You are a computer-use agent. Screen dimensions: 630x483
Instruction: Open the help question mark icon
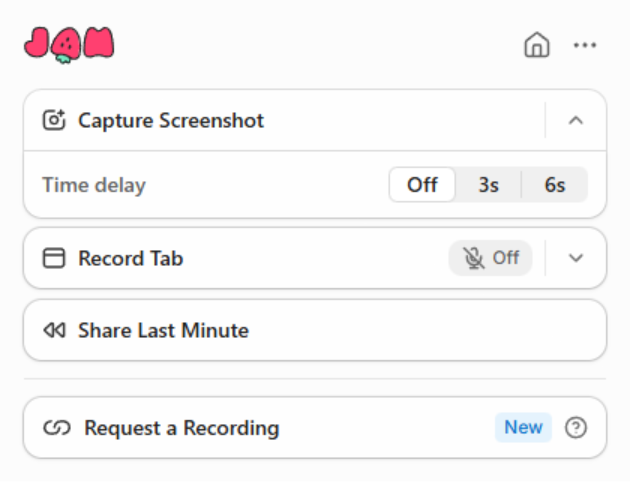pyautogui.click(x=576, y=428)
